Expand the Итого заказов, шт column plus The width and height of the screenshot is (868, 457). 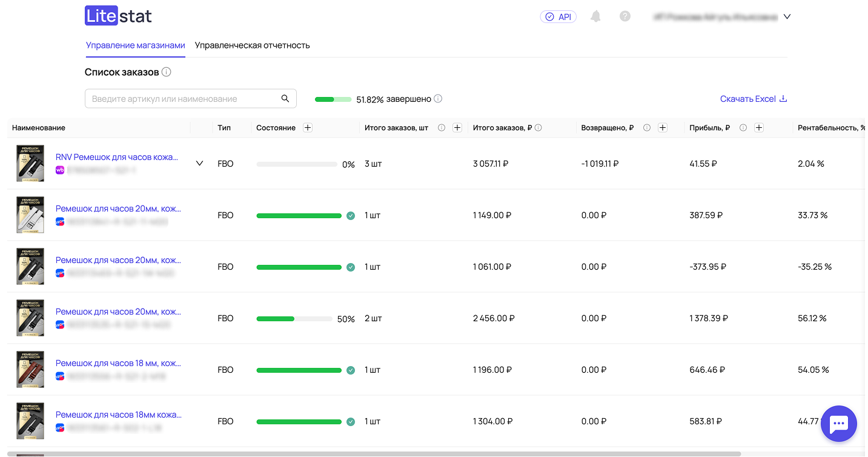457,128
